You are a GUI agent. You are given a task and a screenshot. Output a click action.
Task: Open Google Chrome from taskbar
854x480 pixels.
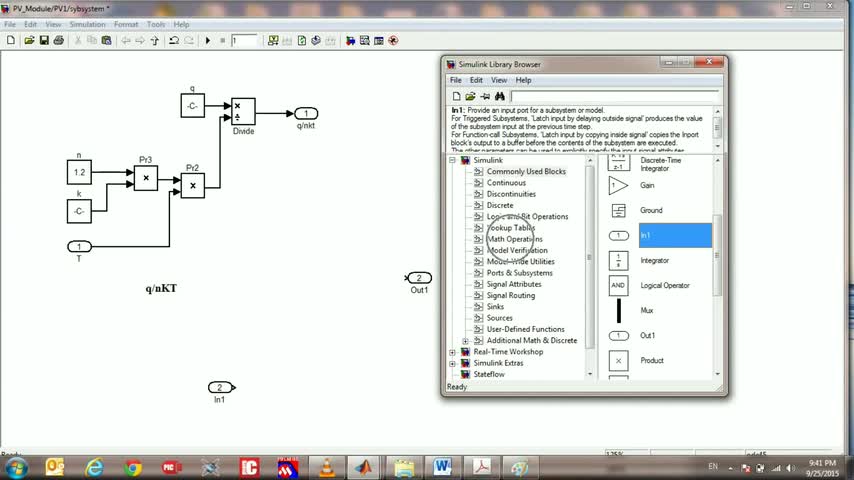pyautogui.click(x=133, y=467)
